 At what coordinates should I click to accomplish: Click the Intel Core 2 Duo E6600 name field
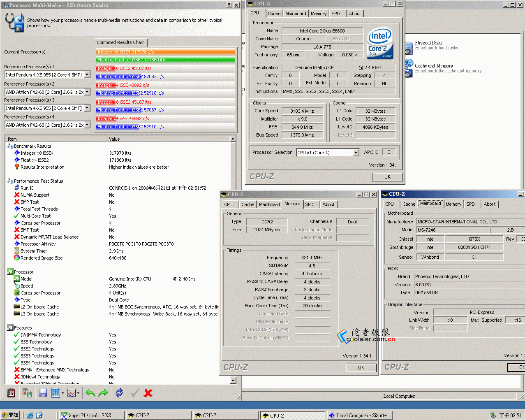point(322,31)
